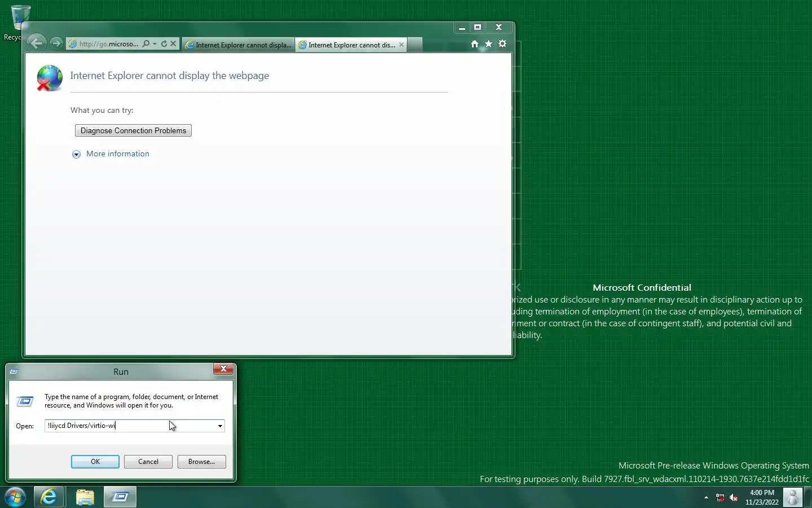This screenshot has height=508, width=812.
Task: Maximize the Internet Explorer window
Action: click(478, 27)
